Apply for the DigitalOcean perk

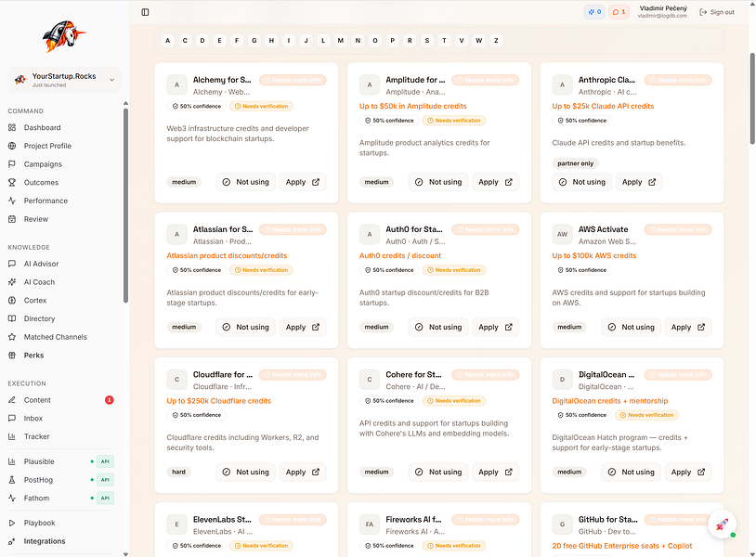point(688,473)
